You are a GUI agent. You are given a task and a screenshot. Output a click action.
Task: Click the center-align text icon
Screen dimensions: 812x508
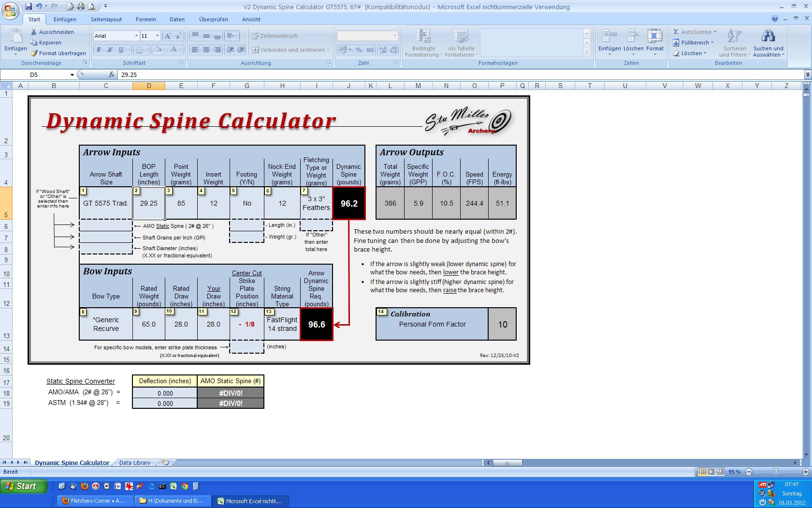coord(206,50)
